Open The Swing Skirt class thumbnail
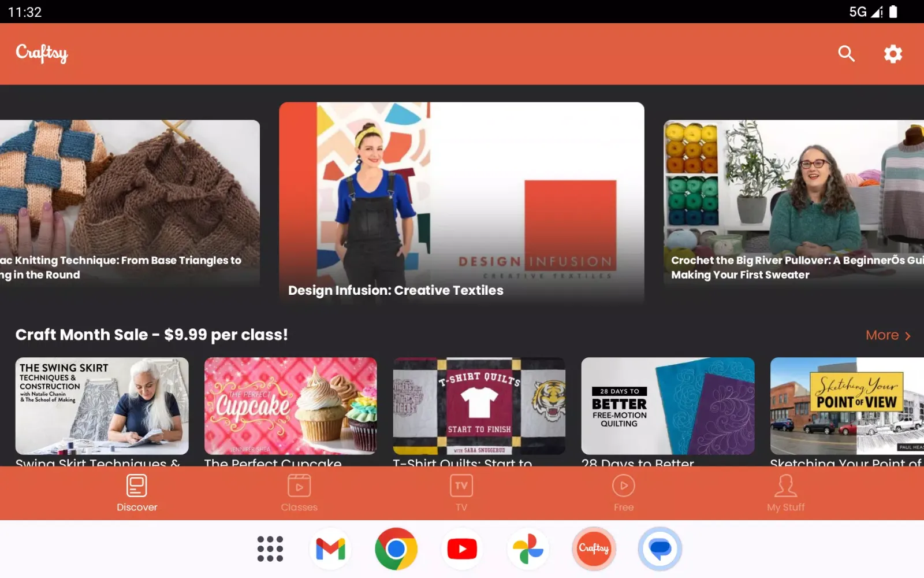 (102, 406)
